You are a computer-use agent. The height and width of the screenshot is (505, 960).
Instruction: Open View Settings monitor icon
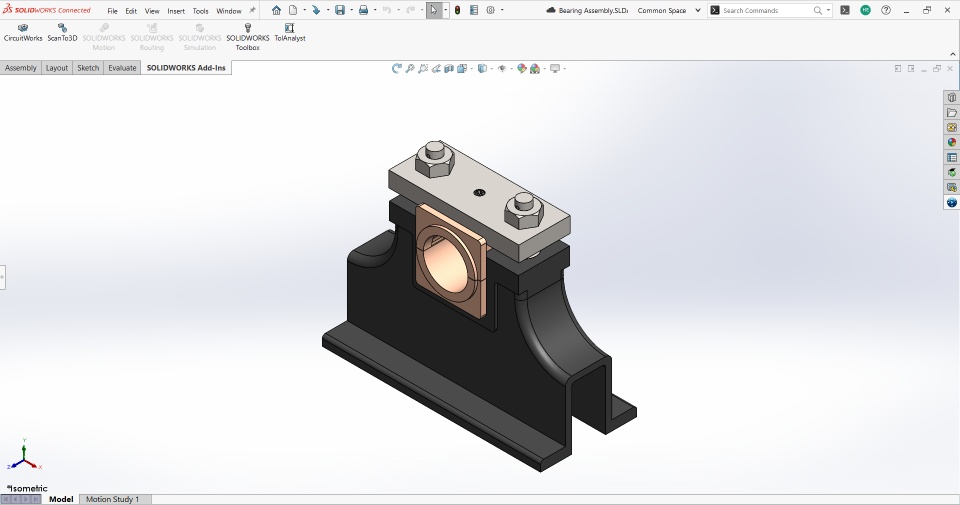tap(555, 69)
